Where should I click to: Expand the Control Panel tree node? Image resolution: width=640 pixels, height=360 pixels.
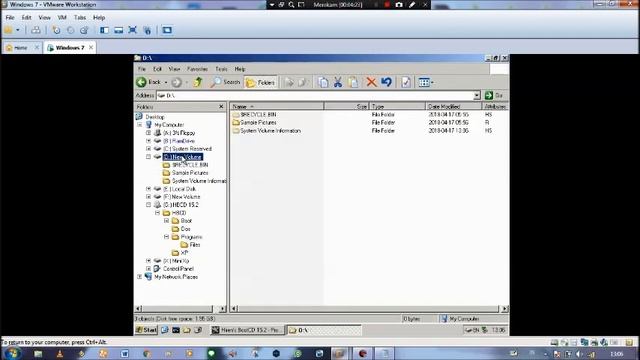149,269
